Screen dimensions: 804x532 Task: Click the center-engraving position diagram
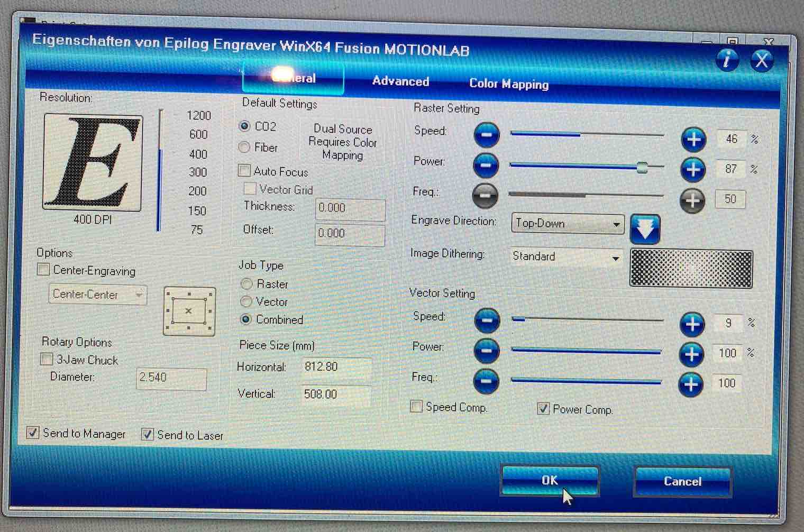pyautogui.click(x=189, y=311)
